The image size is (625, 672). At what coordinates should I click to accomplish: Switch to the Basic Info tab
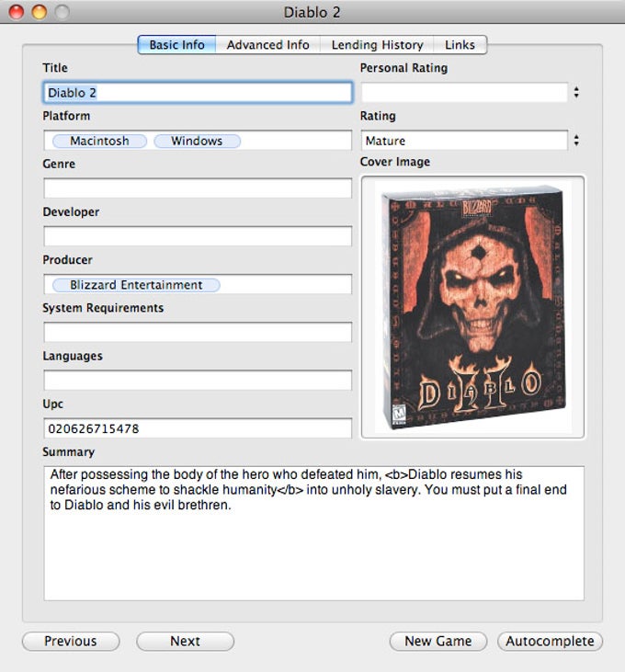click(176, 44)
